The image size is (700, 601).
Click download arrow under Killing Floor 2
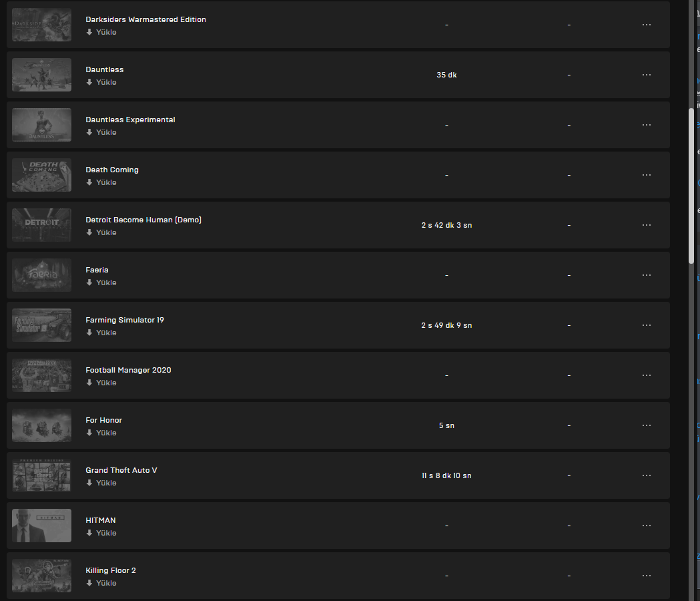pyautogui.click(x=89, y=583)
